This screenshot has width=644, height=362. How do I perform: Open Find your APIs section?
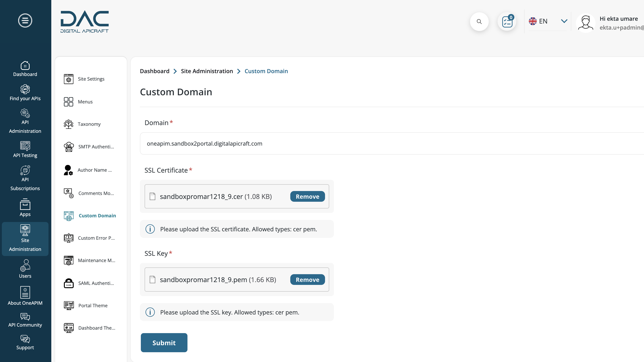pyautogui.click(x=25, y=93)
